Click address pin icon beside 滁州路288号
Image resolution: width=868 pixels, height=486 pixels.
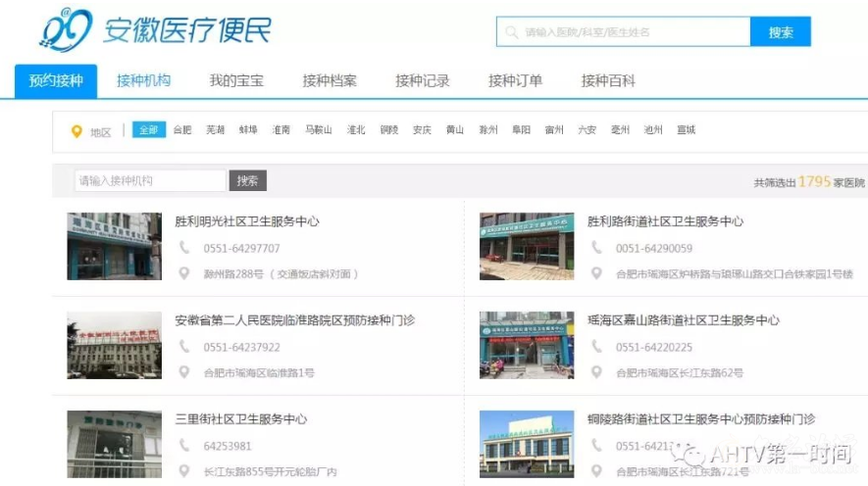click(x=183, y=273)
